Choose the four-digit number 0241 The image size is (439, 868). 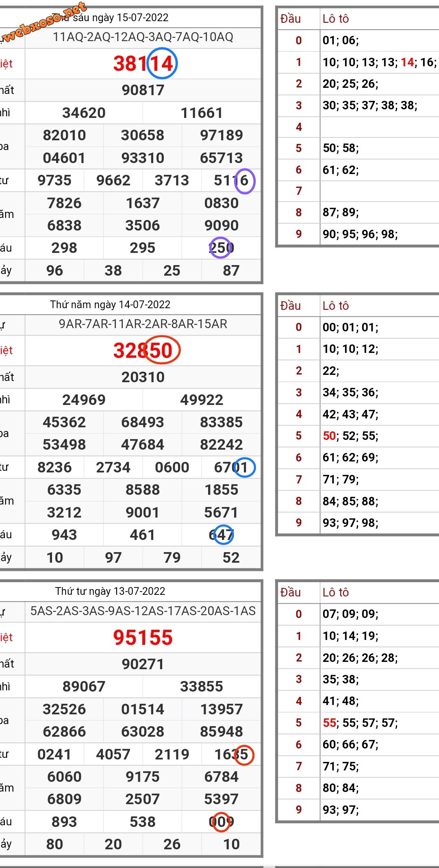[x=54, y=755]
